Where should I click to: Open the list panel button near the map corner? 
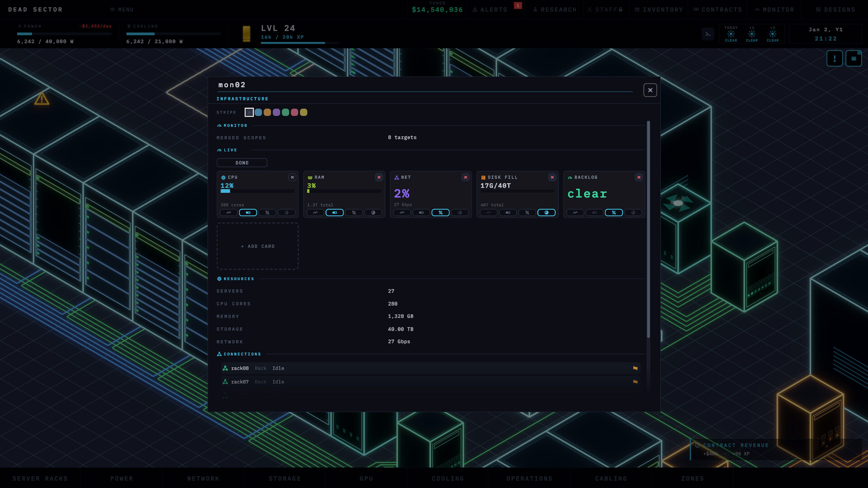854,58
